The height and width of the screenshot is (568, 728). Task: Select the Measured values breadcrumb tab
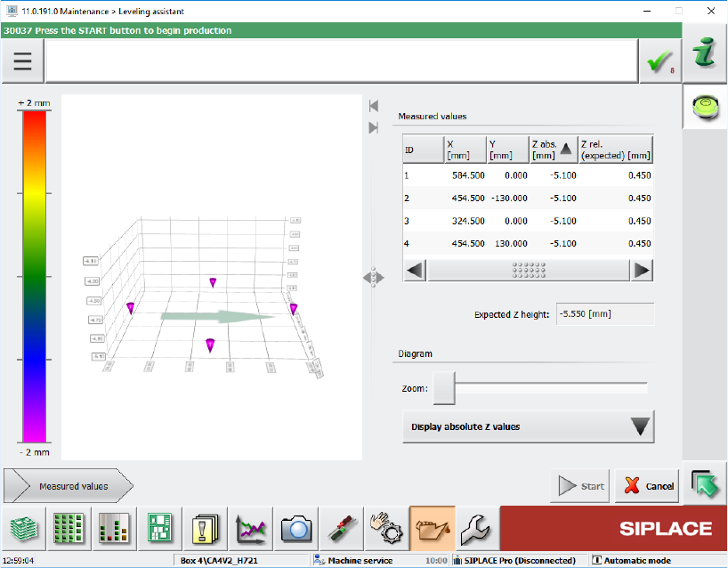(x=69, y=486)
